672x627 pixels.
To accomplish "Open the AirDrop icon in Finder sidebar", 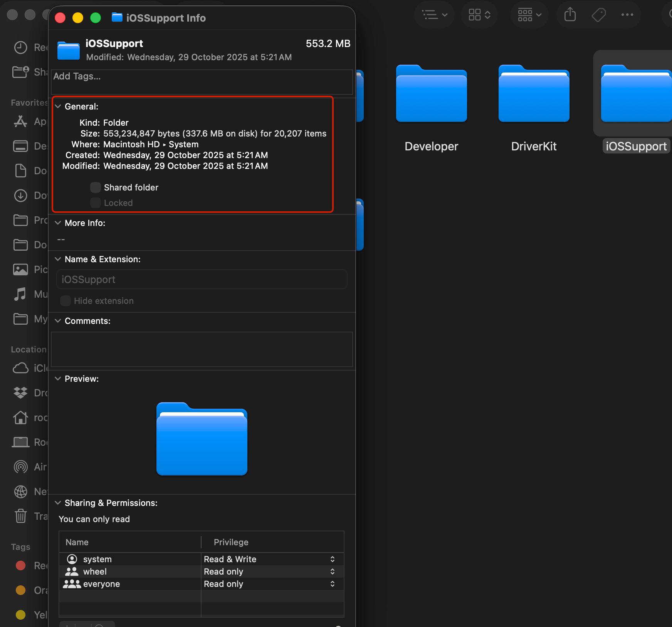I will click(x=20, y=467).
